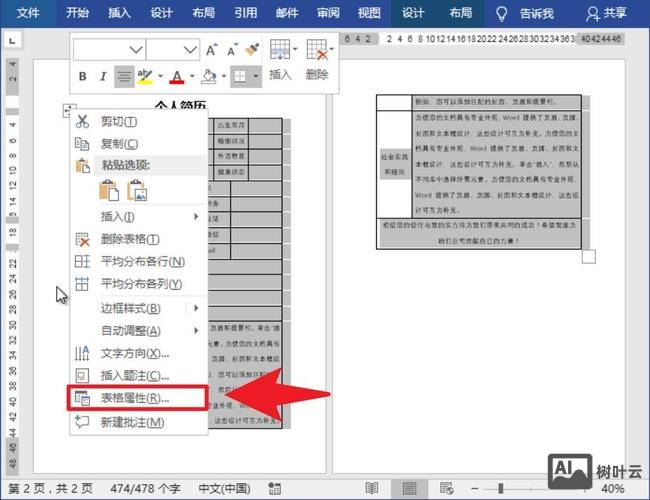
Task: Click the 社会实践和经历 table cell
Action: [395, 164]
